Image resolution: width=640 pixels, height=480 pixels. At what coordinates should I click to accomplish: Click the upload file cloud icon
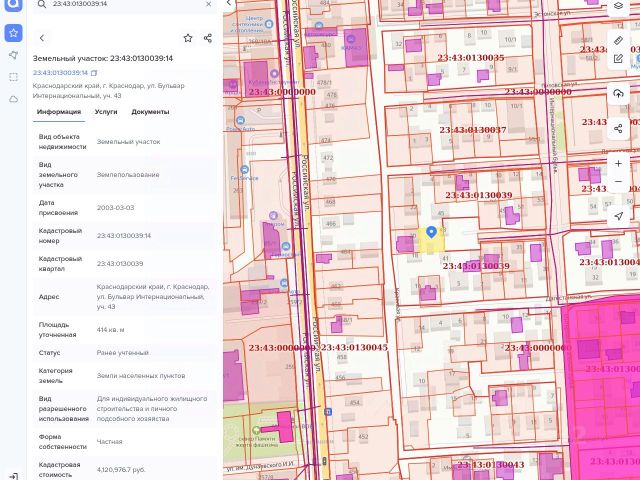(619, 93)
